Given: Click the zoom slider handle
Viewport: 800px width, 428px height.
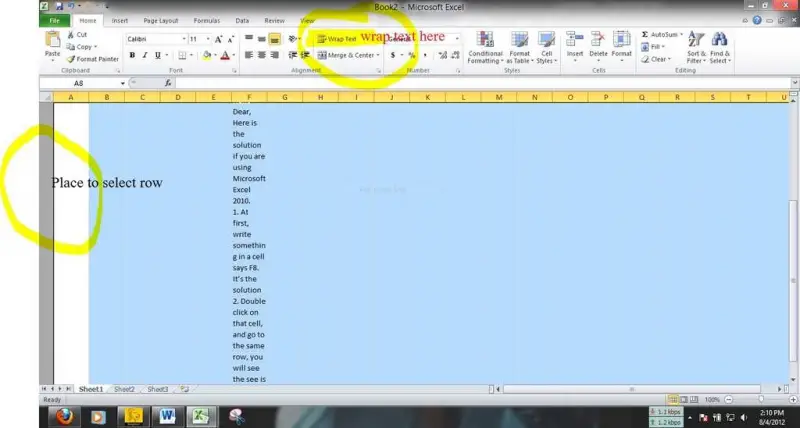Looking at the screenshot, I should [x=761, y=400].
